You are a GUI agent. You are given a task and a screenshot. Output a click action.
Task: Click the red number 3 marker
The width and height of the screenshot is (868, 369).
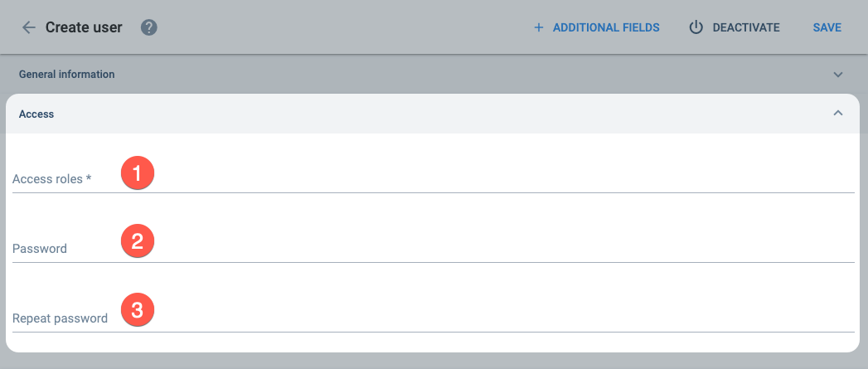point(138,309)
